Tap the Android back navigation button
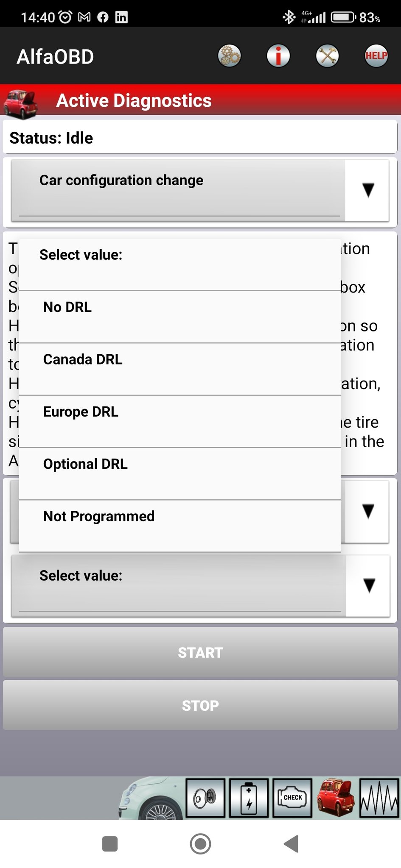 tap(291, 843)
